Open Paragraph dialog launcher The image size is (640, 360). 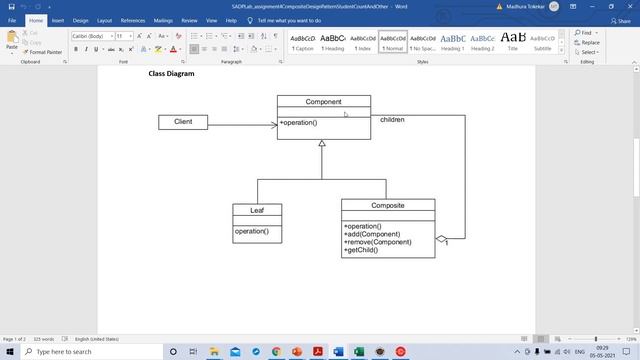click(280, 62)
